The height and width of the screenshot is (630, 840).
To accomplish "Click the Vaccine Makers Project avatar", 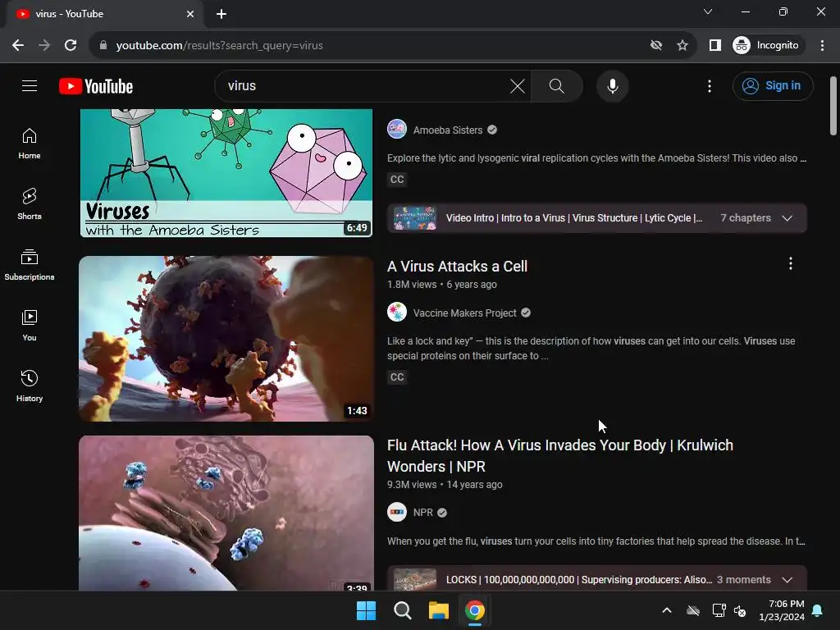I will [397, 313].
